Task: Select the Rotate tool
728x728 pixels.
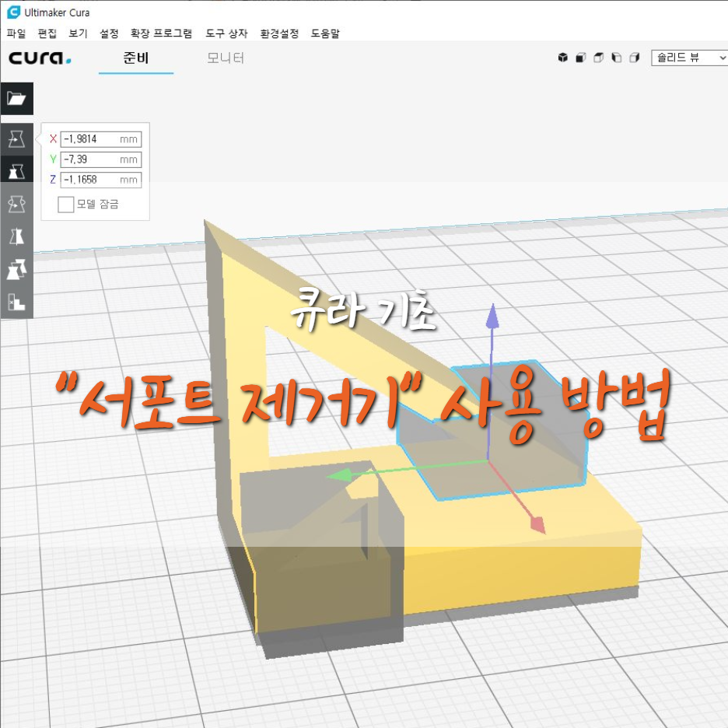Action: (16, 204)
